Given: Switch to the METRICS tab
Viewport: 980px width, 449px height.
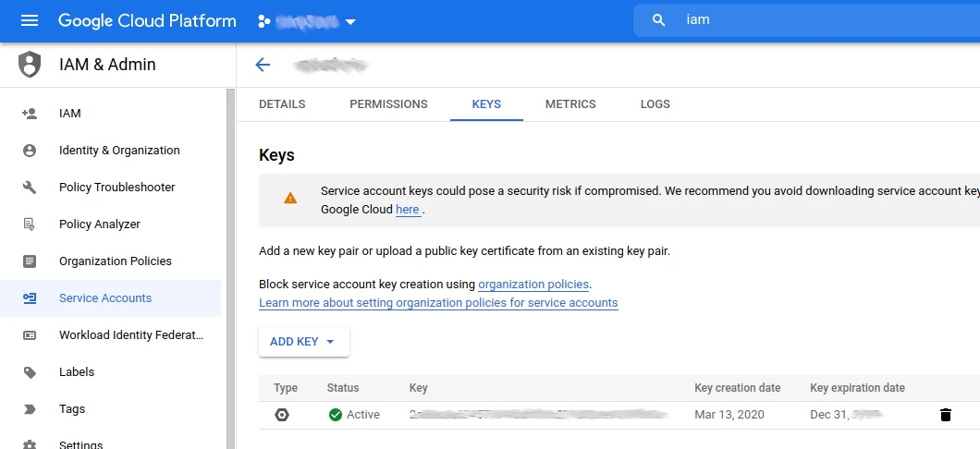Looking at the screenshot, I should 570,104.
